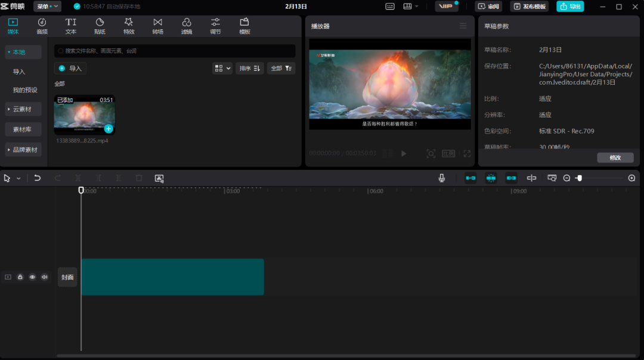The height and width of the screenshot is (360, 644).
Task: Switch to the 转场 transitions tab
Action: (x=157, y=26)
